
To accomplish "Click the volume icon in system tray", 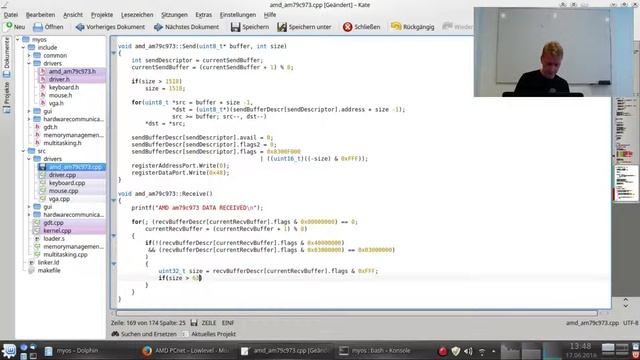I will click(469, 351).
